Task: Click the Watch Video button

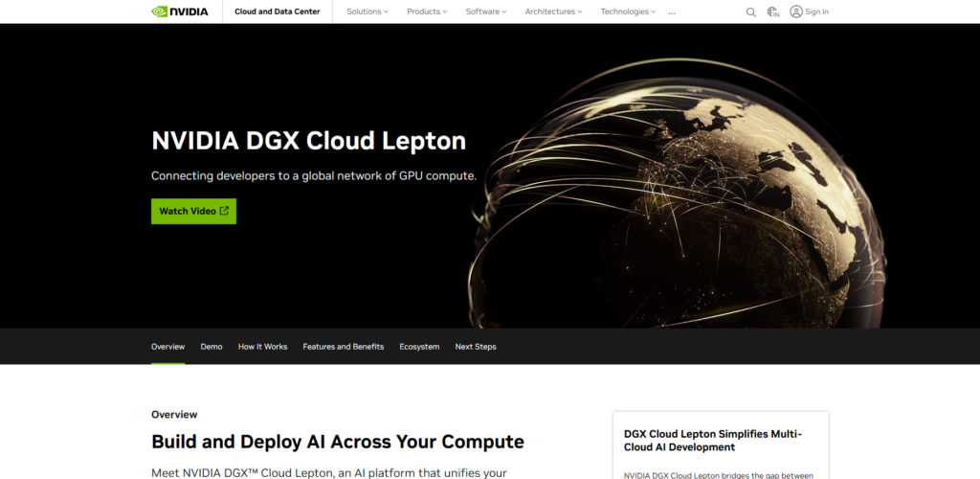Action: [193, 212]
